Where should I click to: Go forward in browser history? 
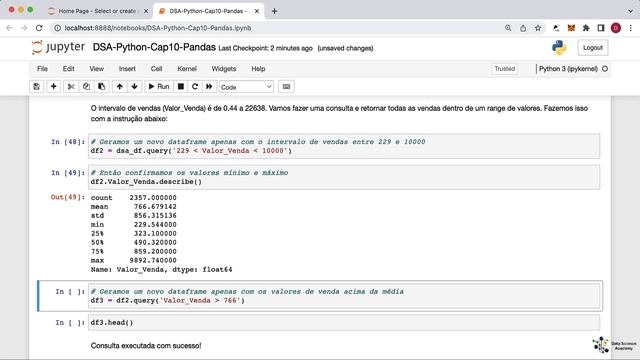(24, 28)
